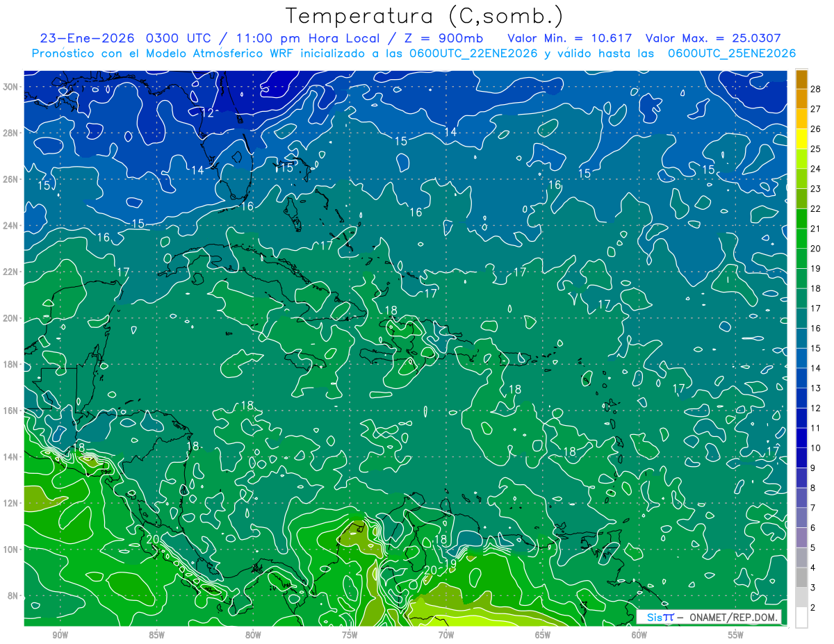
Task: Click the color scale label "25"
Action: pos(816,149)
